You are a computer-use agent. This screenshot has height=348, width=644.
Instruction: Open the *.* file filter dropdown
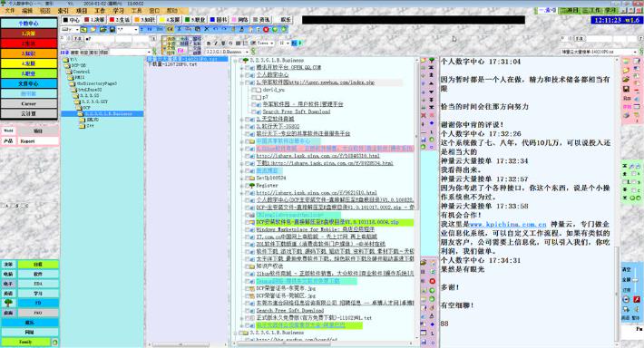tap(127, 30)
